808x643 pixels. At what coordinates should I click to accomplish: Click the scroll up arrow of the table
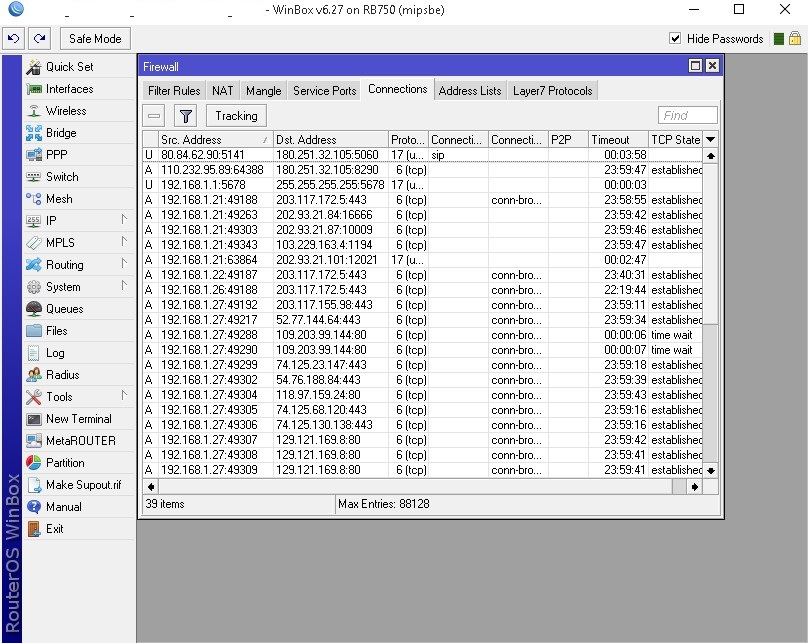(x=711, y=156)
